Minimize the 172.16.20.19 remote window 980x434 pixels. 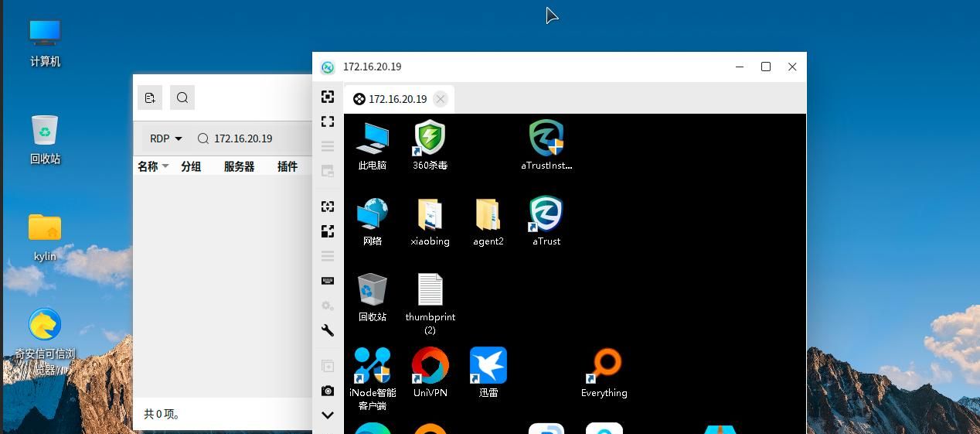[740, 67]
